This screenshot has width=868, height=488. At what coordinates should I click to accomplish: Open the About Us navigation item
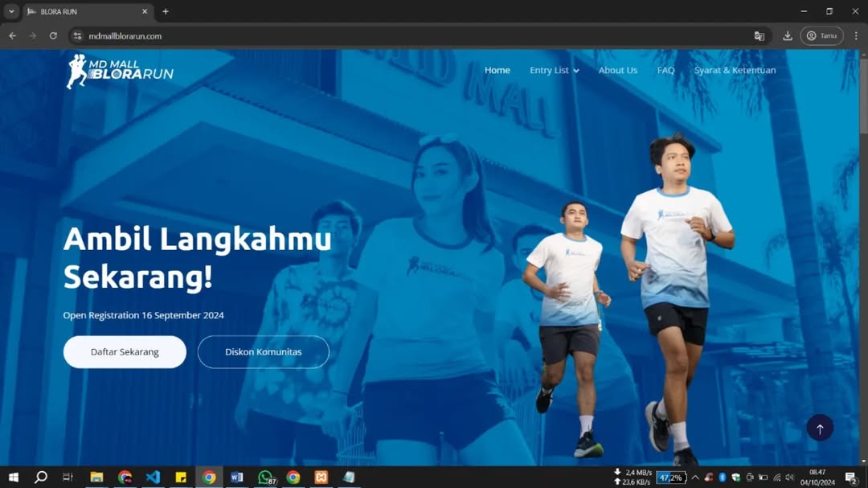click(618, 71)
